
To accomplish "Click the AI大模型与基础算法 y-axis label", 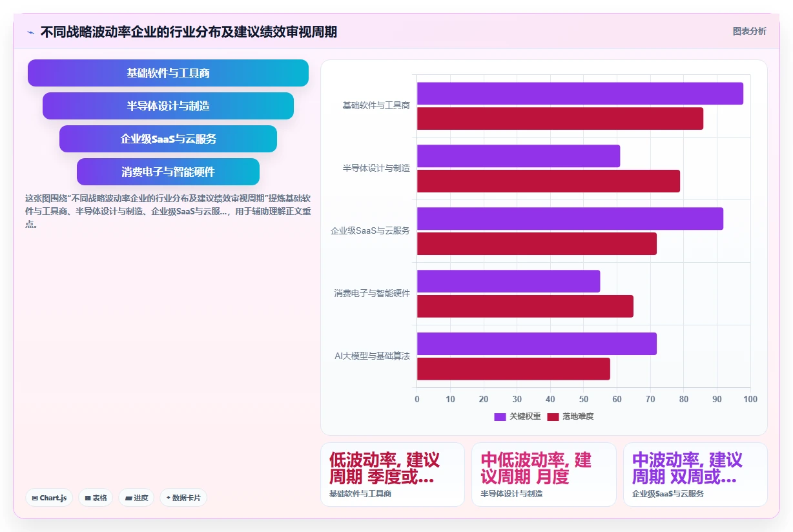I will (373, 356).
